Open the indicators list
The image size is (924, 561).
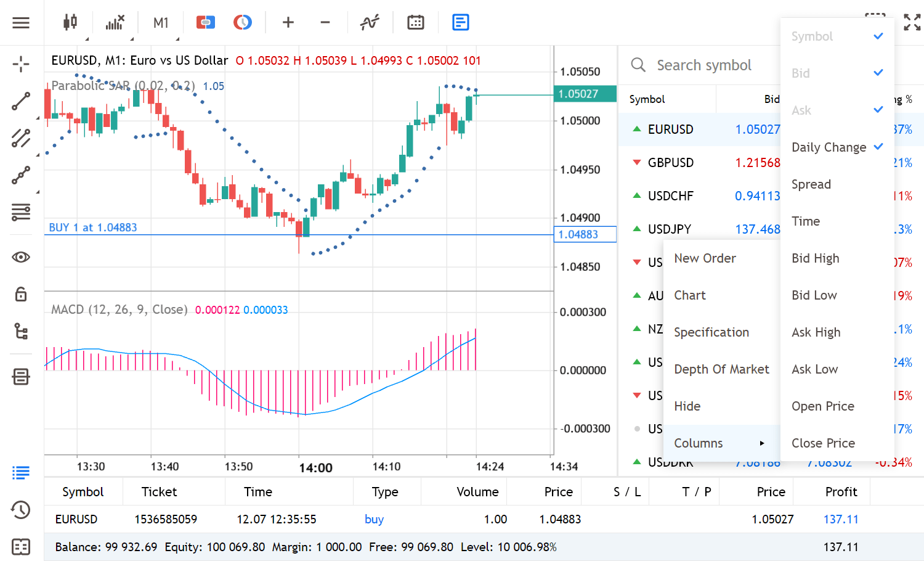[x=369, y=22]
